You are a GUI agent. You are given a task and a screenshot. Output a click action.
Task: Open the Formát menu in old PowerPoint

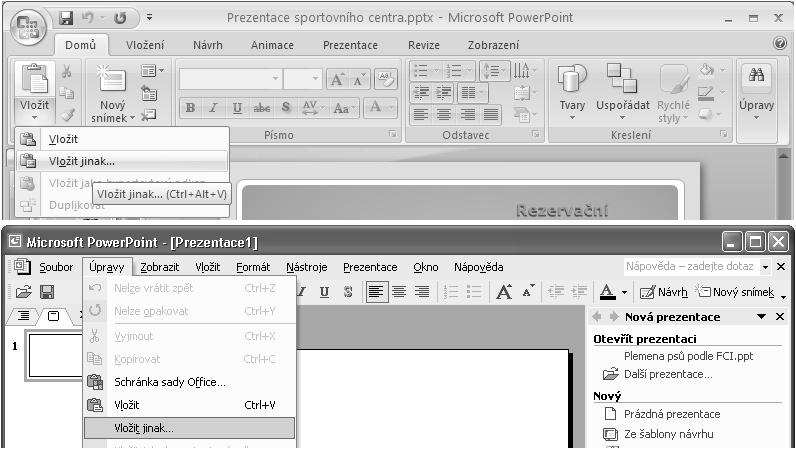[253, 267]
